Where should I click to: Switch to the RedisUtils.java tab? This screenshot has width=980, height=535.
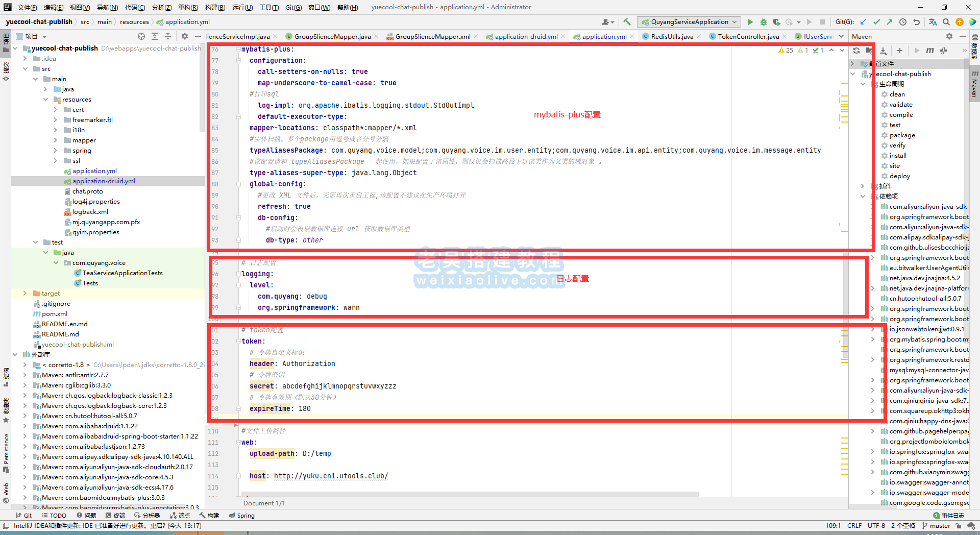click(672, 36)
